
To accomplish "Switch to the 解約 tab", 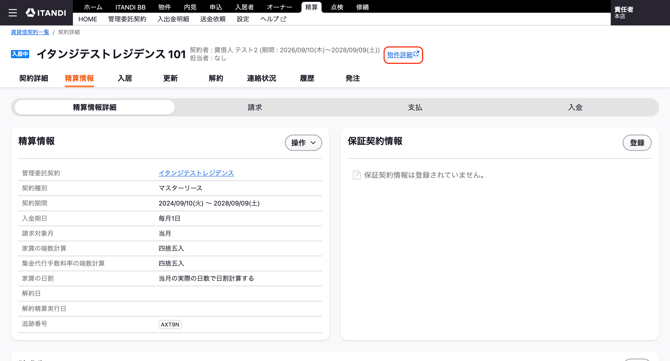I will coord(216,78).
